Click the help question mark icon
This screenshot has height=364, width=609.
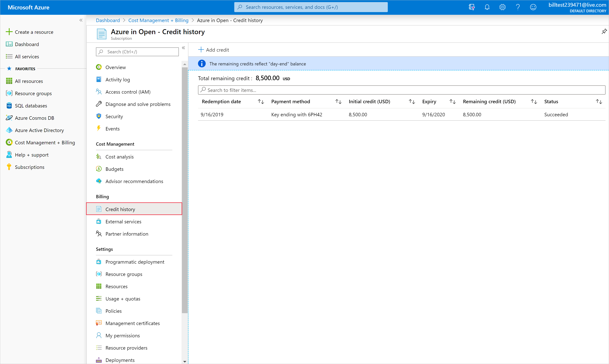coord(517,7)
